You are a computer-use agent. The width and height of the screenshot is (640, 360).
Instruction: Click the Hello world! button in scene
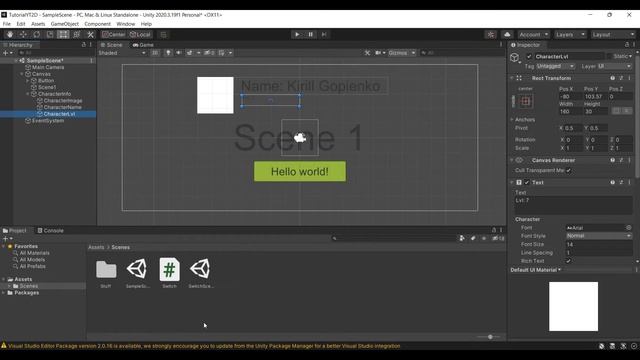coord(300,171)
